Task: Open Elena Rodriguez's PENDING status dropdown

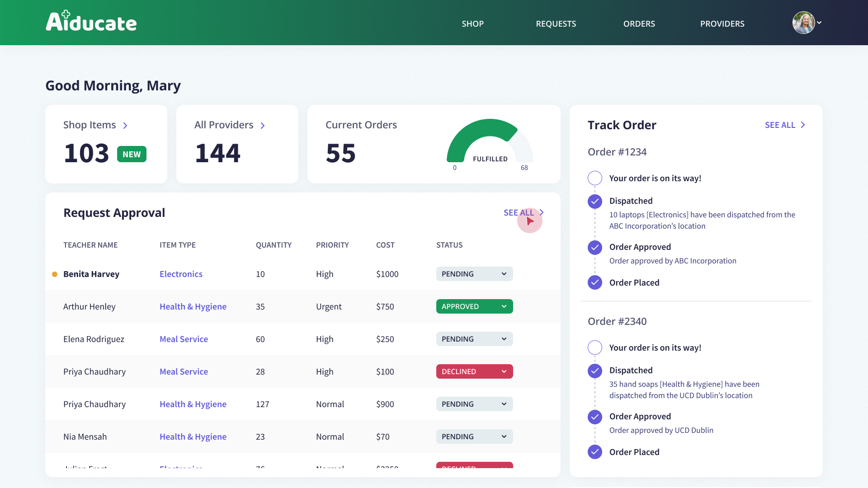Action: 474,339
